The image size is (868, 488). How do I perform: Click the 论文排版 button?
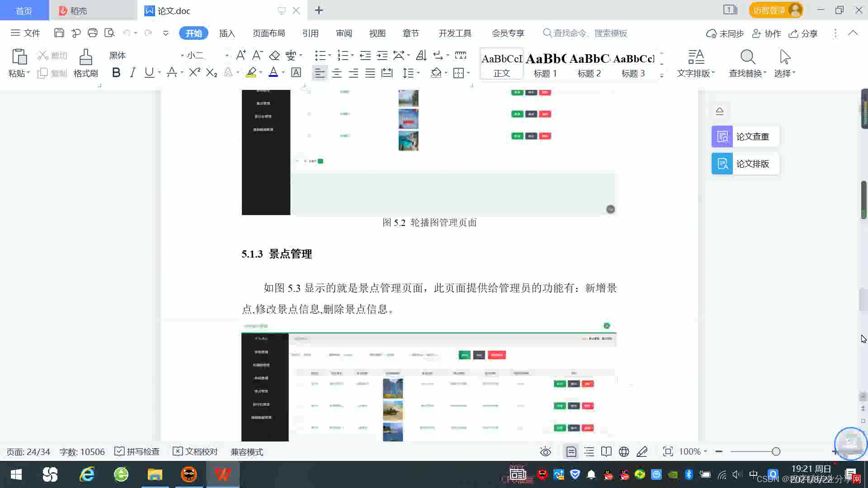coord(745,164)
